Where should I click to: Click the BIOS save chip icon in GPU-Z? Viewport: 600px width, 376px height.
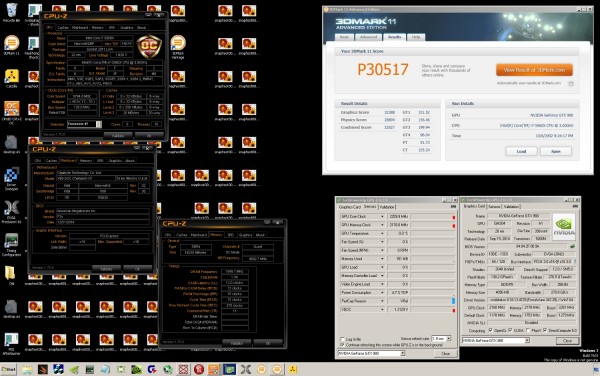coord(572,246)
